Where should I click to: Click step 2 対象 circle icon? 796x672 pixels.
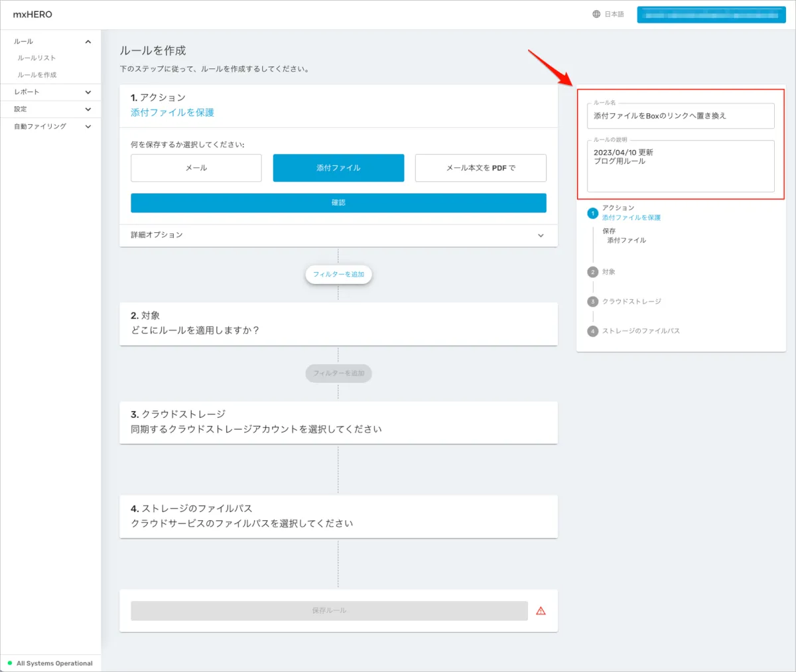click(x=592, y=272)
